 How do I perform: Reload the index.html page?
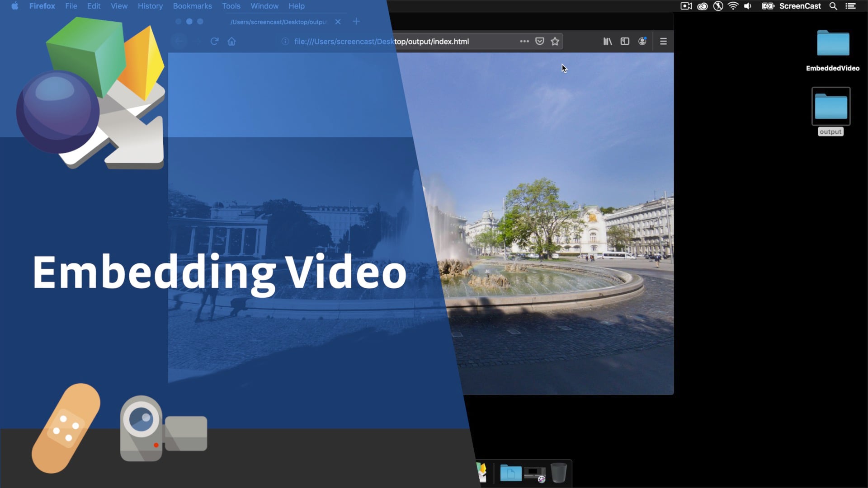[214, 41]
